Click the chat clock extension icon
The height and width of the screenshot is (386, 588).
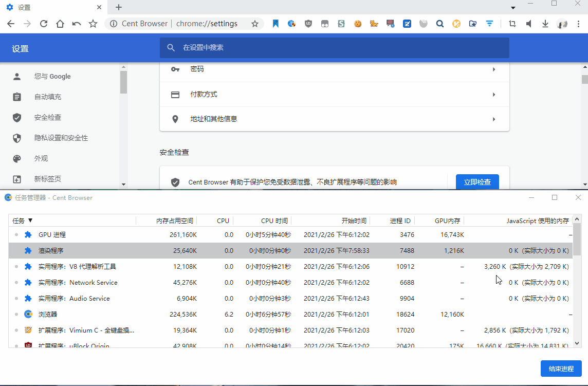tap(391, 24)
